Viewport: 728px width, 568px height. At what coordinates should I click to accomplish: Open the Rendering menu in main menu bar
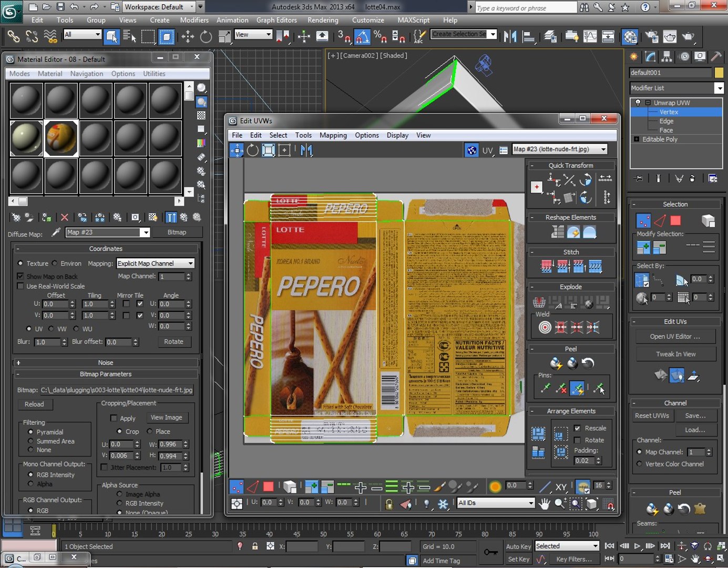[x=323, y=20]
